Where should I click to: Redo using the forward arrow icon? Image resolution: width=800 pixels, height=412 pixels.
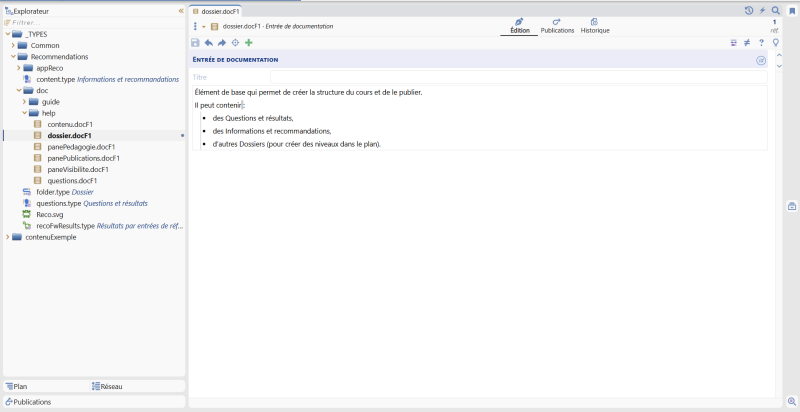222,43
